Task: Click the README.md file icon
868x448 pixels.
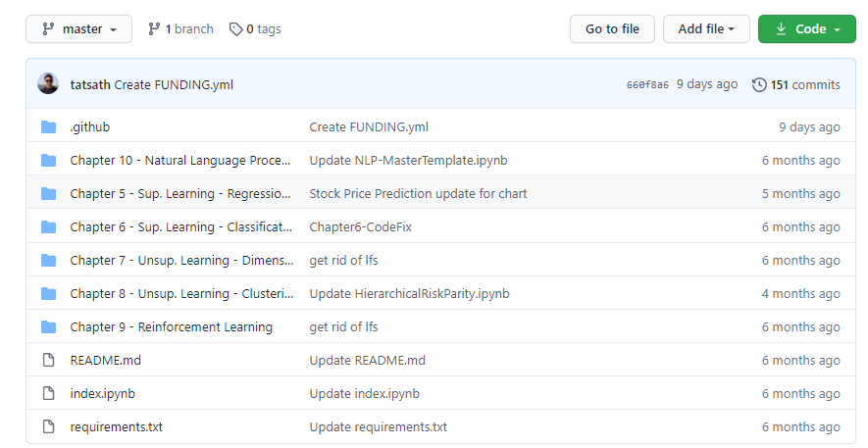Action: tap(49, 361)
